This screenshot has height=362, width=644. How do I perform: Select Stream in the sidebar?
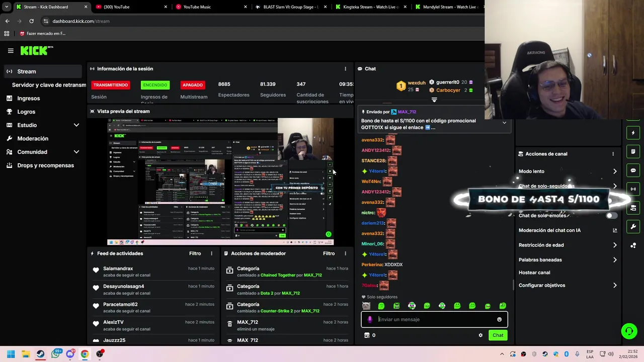tap(42, 71)
